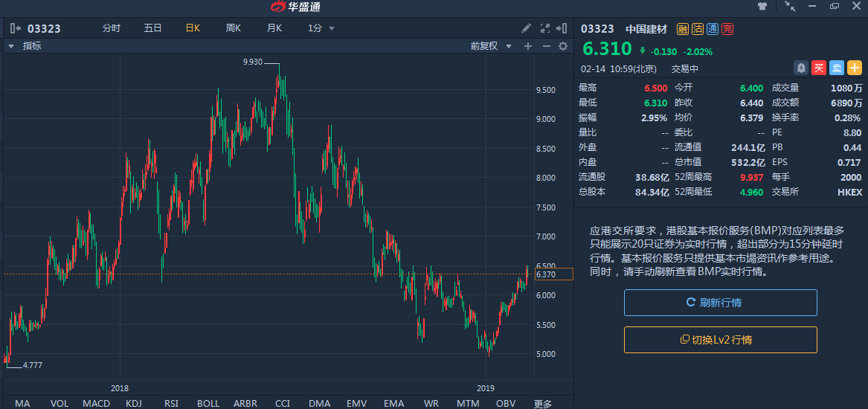868x409 pixels.
Task: Select the 月K chart tab
Action: click(x=274, y=28)
